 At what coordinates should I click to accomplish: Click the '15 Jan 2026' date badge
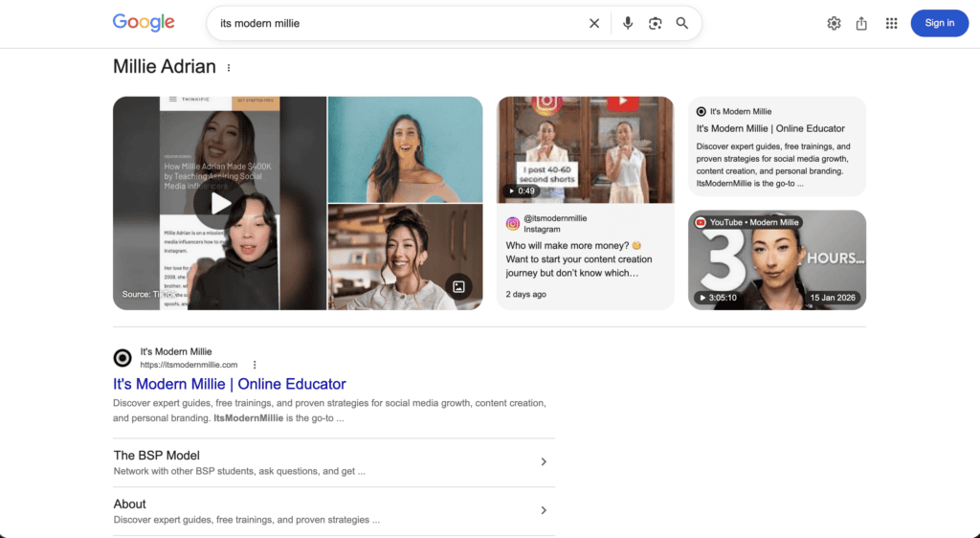pos(833,298)
